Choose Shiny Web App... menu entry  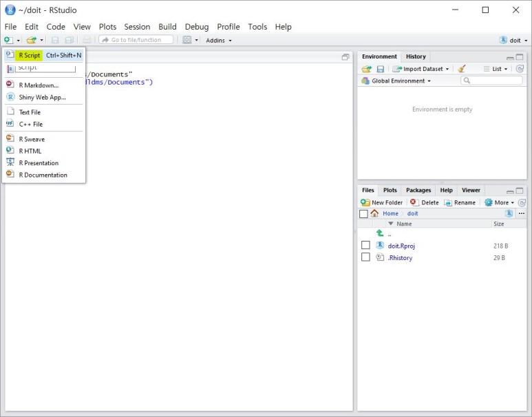pos(44,98)
